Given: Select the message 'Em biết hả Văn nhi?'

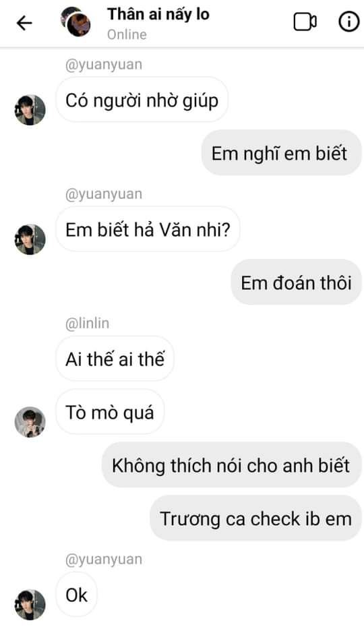Looking at the screenshot, I should 148,229.
